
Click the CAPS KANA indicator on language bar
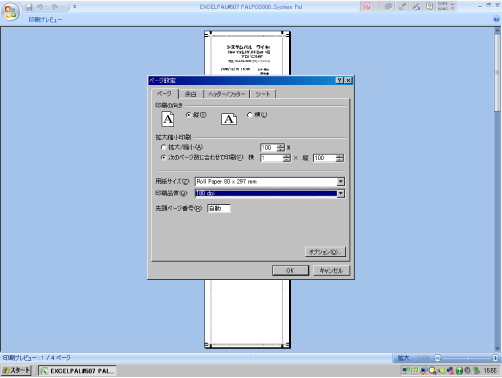[x=443, y=6]
